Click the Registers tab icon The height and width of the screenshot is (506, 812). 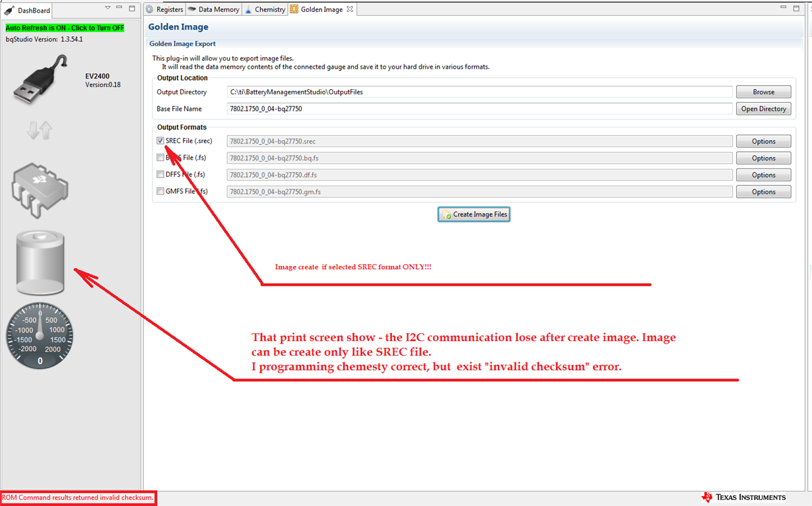149,9
